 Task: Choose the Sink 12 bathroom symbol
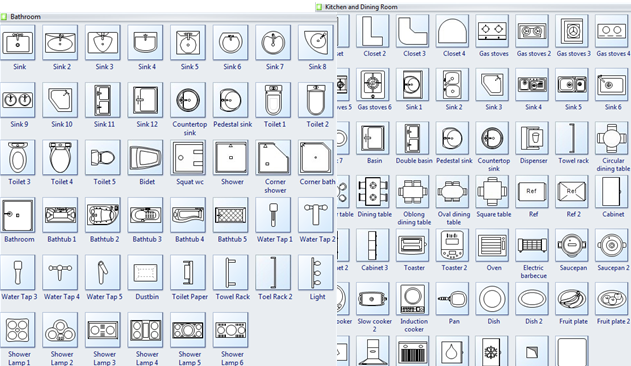coord(145,100)
